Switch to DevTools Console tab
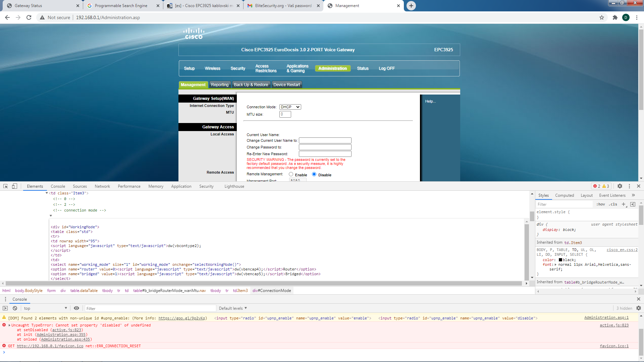Screen dimensions: 644x362 pyautogui.click(x=58, y=186)
